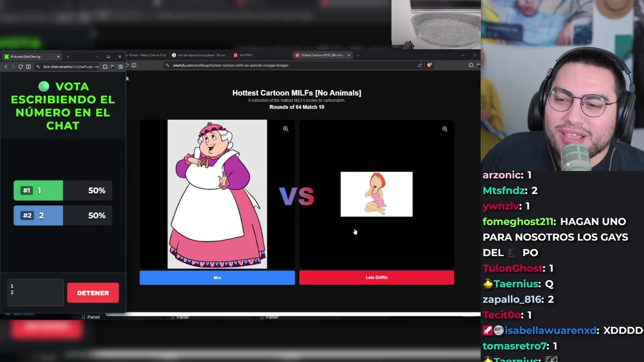Zoom in on the Lois Griffin image
644x362 pixels.
[444, 129]
